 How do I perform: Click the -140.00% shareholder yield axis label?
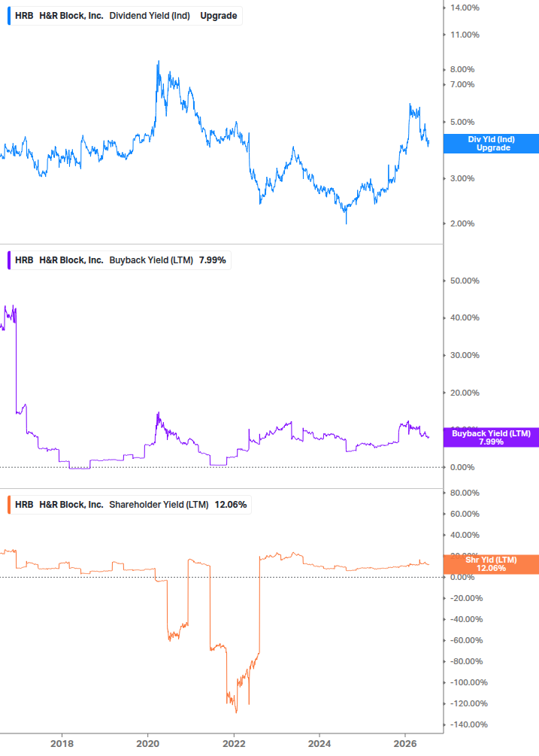coord(468,724)
